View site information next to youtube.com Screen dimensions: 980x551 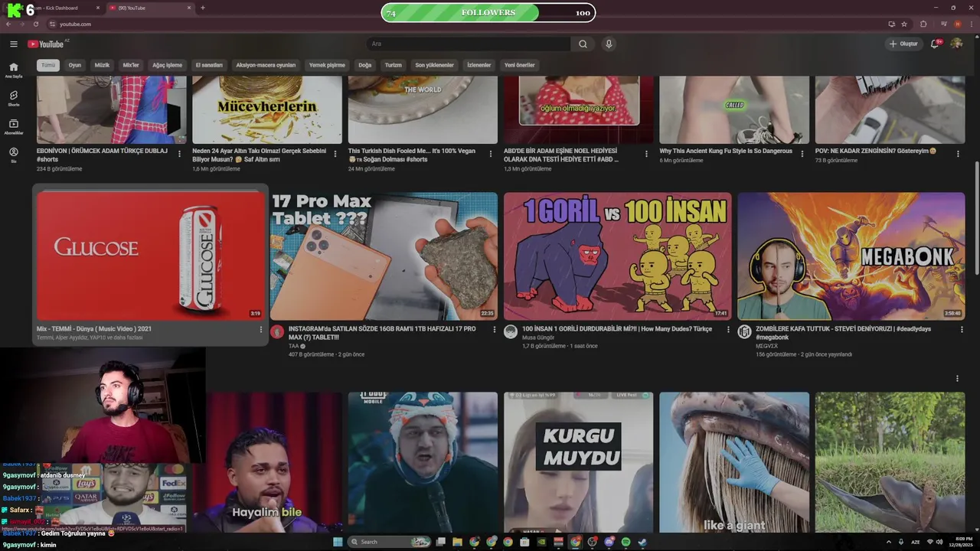[x=51, y=24]
